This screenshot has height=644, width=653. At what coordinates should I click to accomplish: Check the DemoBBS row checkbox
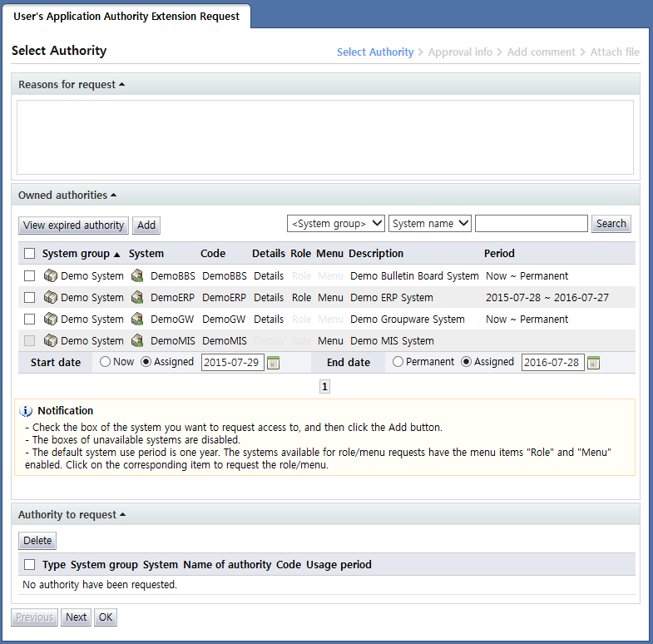tap(30, 276)
